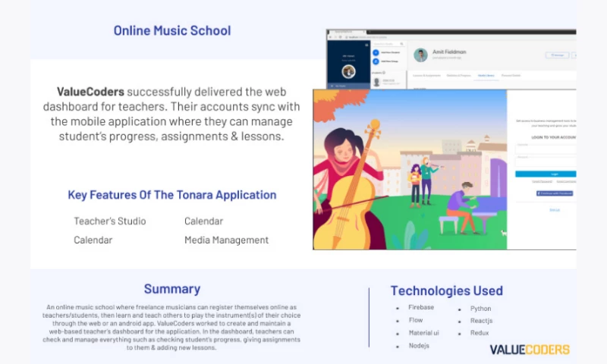
Task: Click the Amit Fieldman name heading
Action: [449, 52]
